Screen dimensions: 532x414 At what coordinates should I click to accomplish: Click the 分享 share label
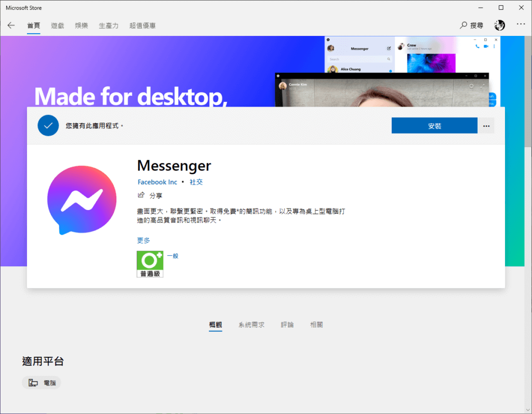click(x=156, y=196)
